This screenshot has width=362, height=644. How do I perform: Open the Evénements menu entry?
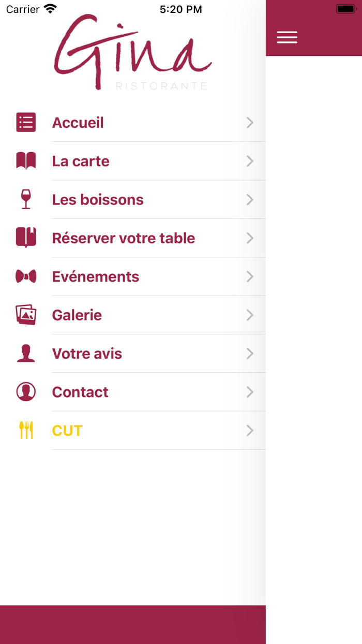(x=96, y=277)
